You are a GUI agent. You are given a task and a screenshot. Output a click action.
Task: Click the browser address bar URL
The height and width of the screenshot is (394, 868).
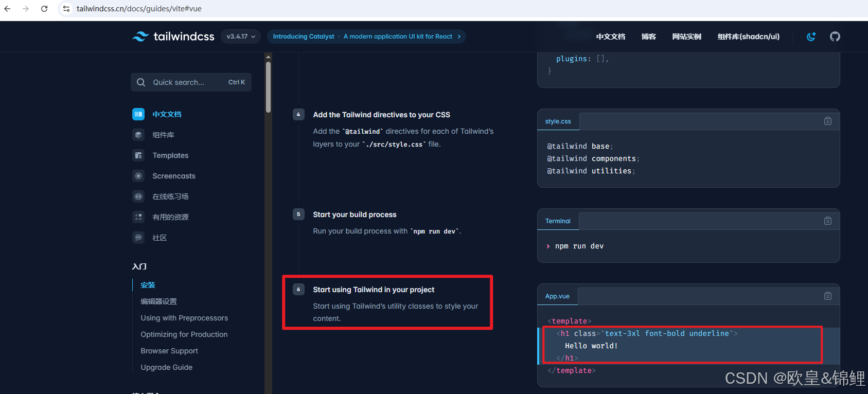(139, 9)
